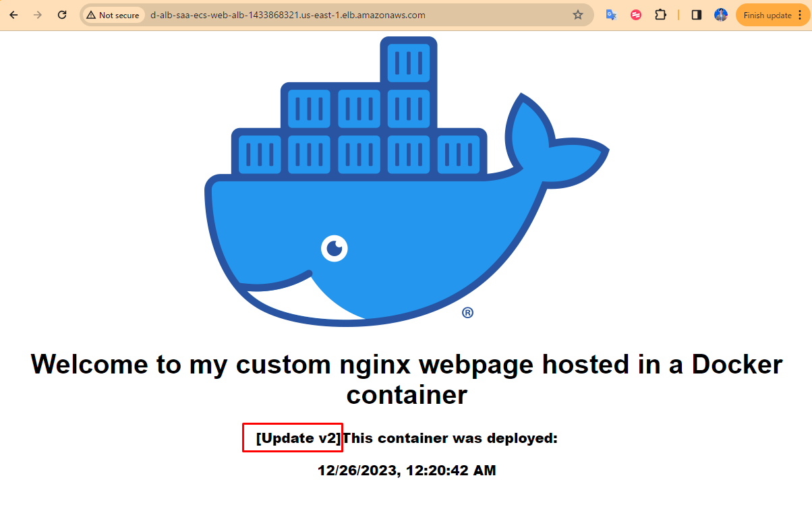812x509 pixels.
Task: View the Not secure site information
Action: tap(113, 15)
